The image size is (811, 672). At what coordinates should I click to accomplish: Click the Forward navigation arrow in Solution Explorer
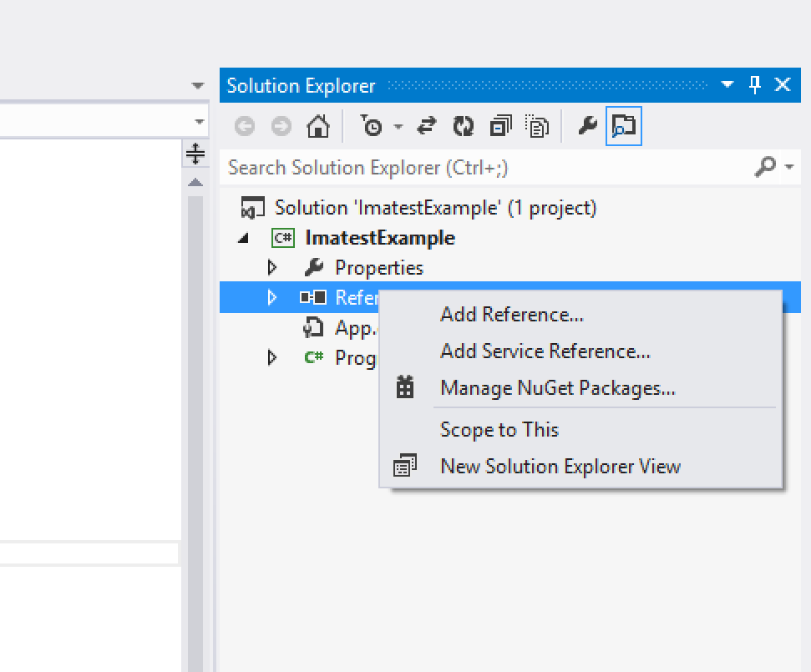coord(281,126)
